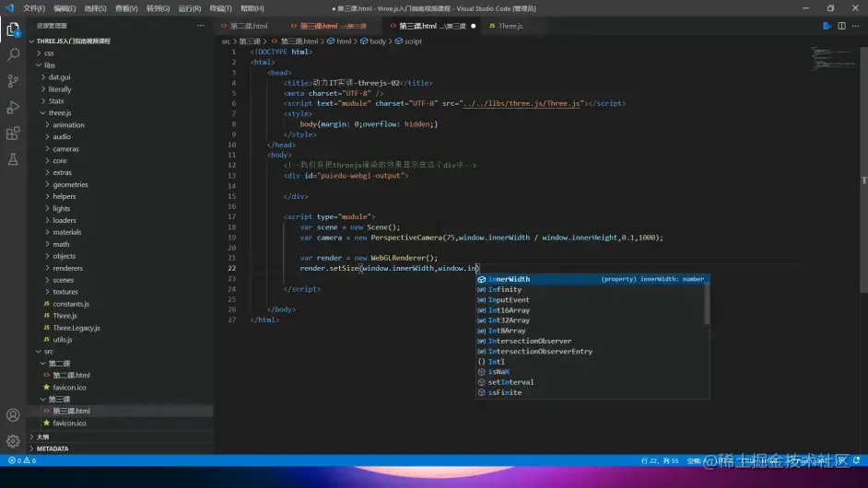Select setInterval suggestion in autocomplete
Image resolution: width=868 pixels, height=488 pixels.
coord(590,382)
